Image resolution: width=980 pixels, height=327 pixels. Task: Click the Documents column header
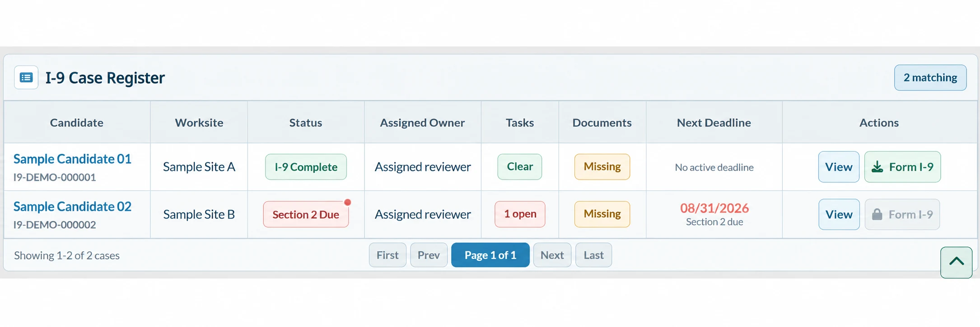[x=602, y=122]
